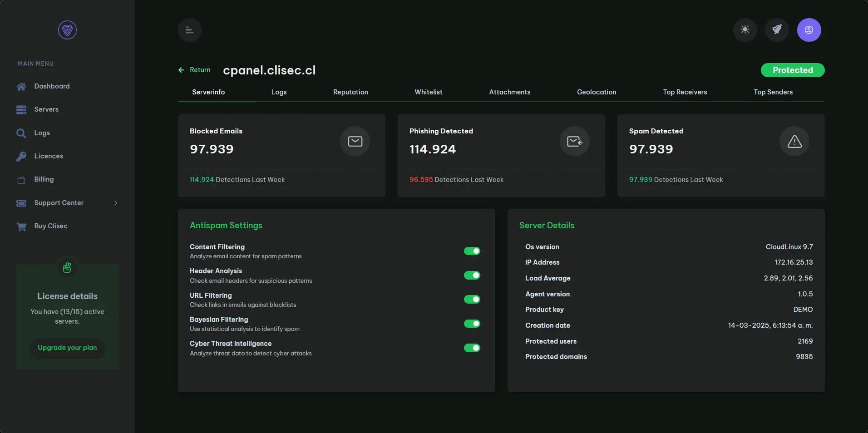Click Upgrade your plan
This screenshot has width=868, height=433.
click(x=67, y=348)
